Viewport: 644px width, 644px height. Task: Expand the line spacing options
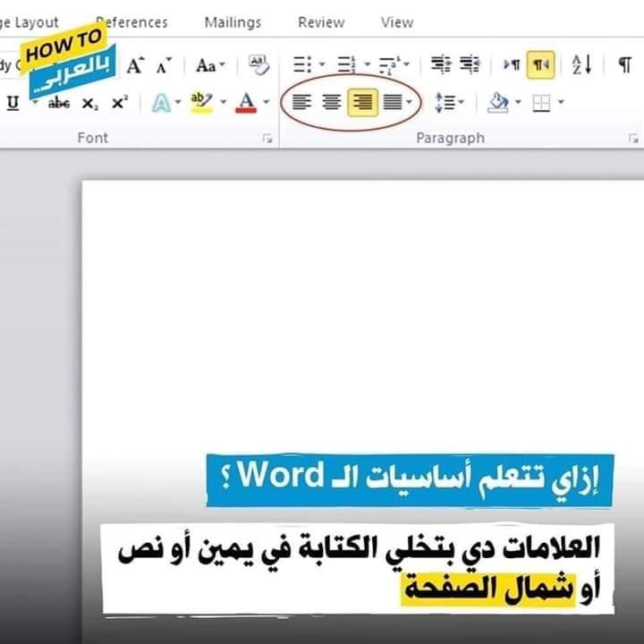pos(449,103)
